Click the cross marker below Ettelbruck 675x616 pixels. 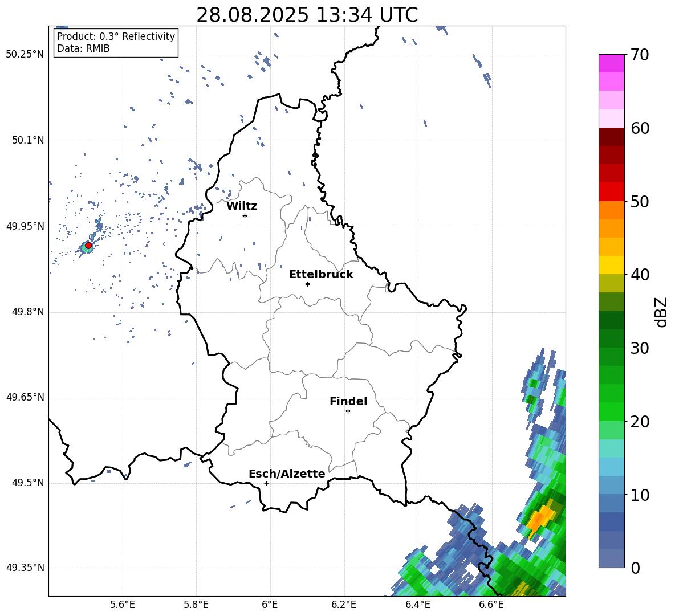(x=307, y=284)
